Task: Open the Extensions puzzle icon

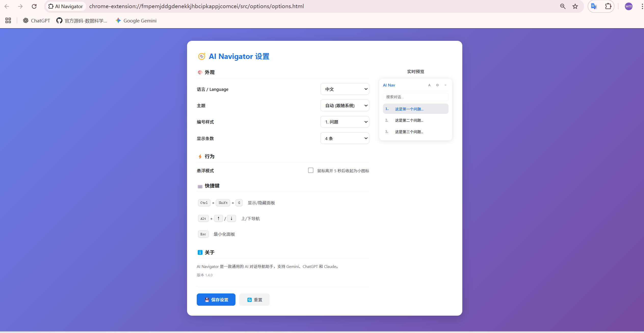Action: [608, 6]
